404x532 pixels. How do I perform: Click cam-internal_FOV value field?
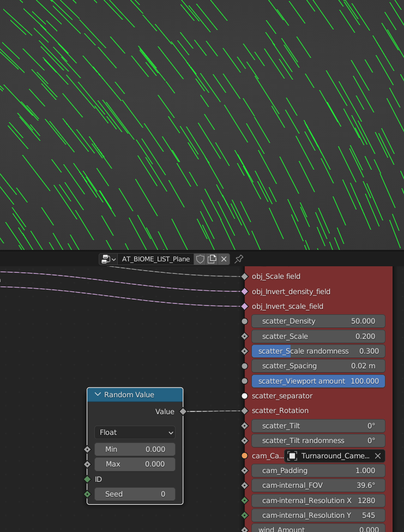pos(318,486)
